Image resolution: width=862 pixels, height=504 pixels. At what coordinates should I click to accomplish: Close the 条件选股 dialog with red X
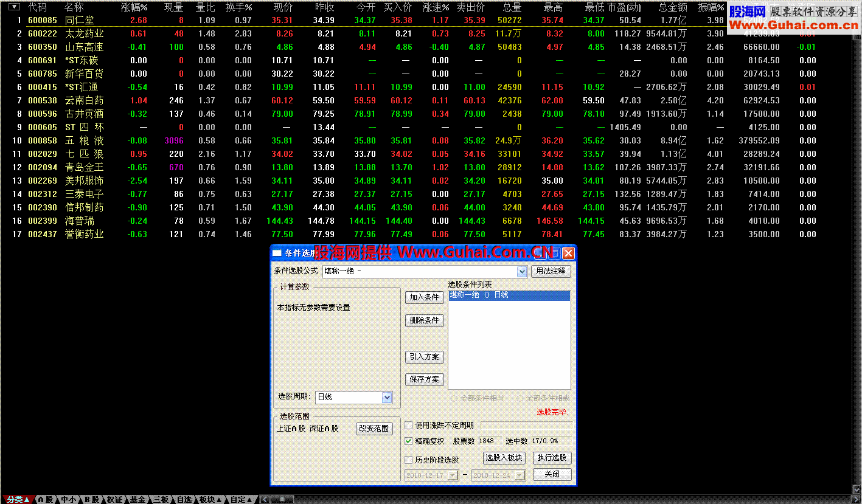click(568, 253)
